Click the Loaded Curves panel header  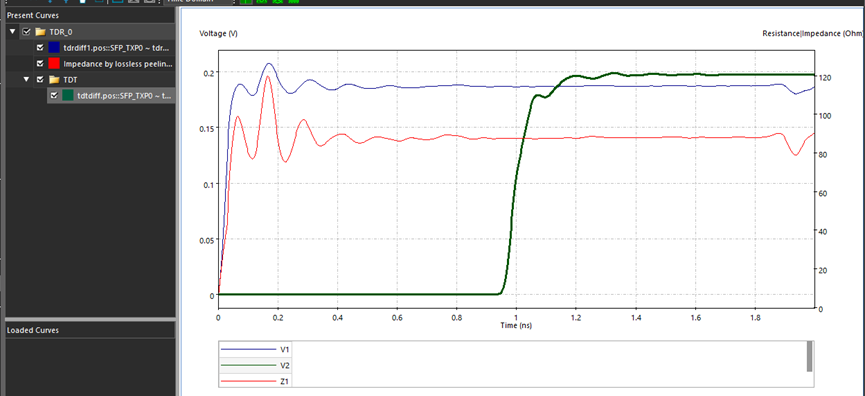90,330
